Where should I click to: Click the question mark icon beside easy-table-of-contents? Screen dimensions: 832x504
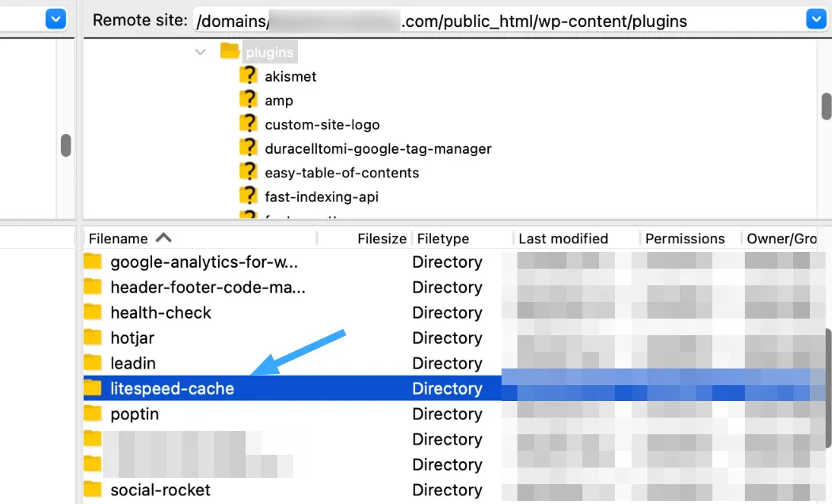(248, 171)
